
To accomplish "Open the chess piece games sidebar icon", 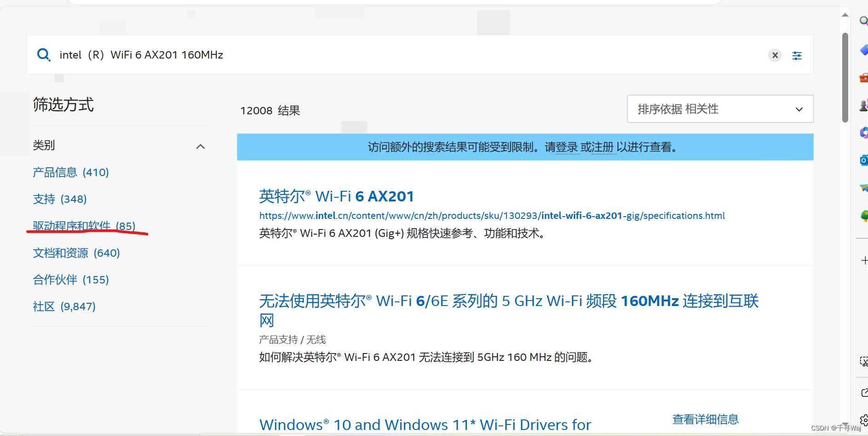I will (x=864, y=106).
